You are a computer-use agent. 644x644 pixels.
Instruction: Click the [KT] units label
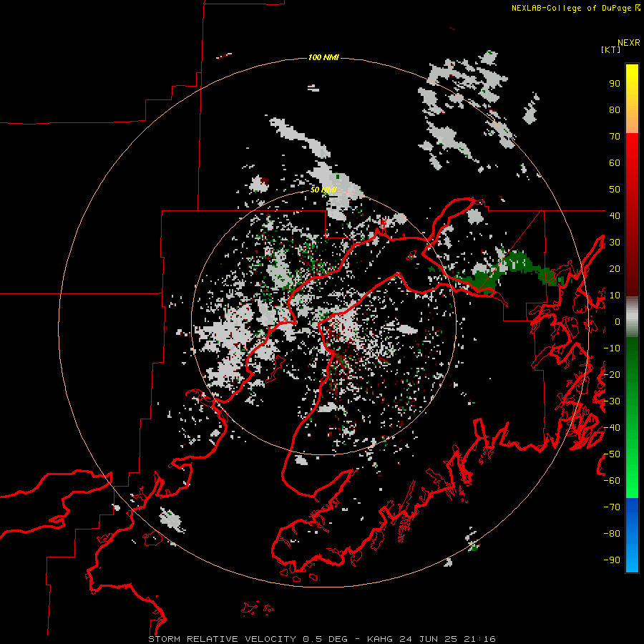click(610, 49)
